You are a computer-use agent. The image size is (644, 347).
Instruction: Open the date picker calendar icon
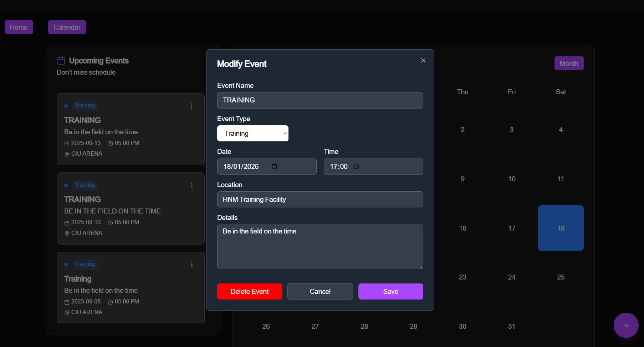point(274,166)
